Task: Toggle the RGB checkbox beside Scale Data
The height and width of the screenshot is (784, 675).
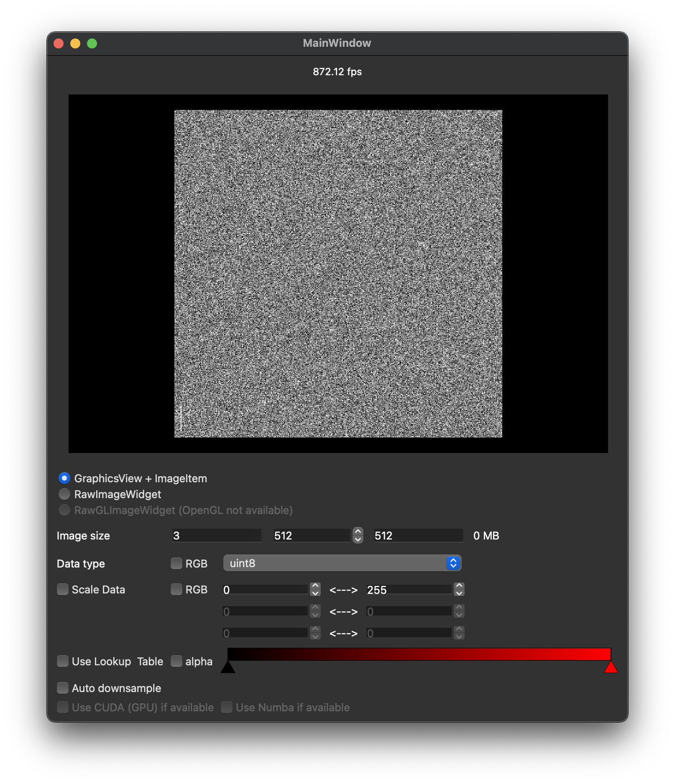Action: [176, 589]
